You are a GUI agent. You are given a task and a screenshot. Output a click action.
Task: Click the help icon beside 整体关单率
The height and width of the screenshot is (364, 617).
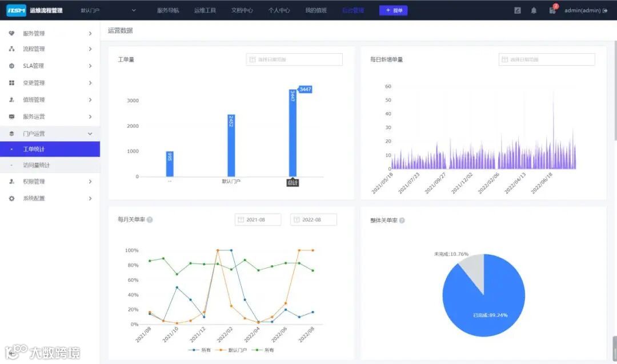coord(402,221)
